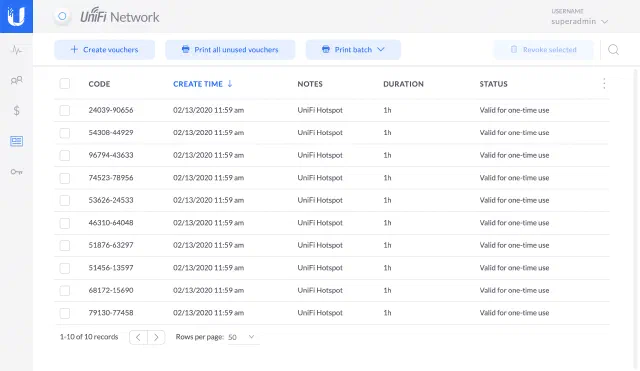
Task: Select voucher 54308-44929 checkbox
Action: [x=64, y=133]
